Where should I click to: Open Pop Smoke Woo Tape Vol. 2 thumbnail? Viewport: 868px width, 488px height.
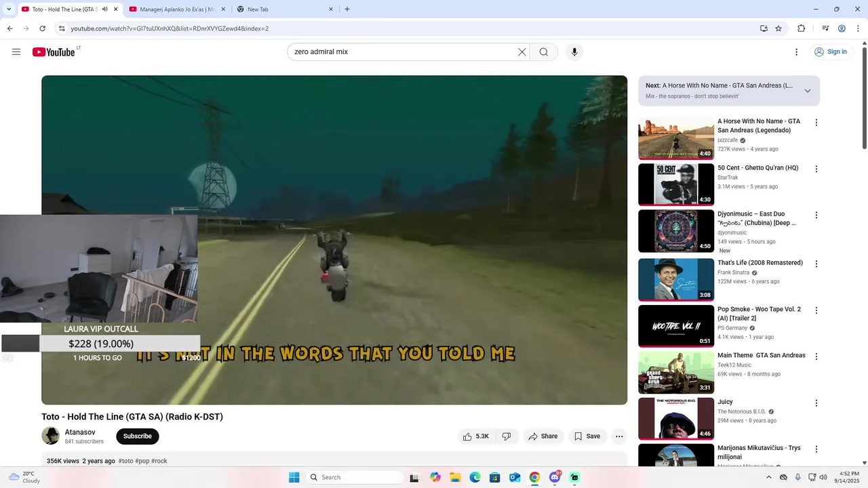676,326
